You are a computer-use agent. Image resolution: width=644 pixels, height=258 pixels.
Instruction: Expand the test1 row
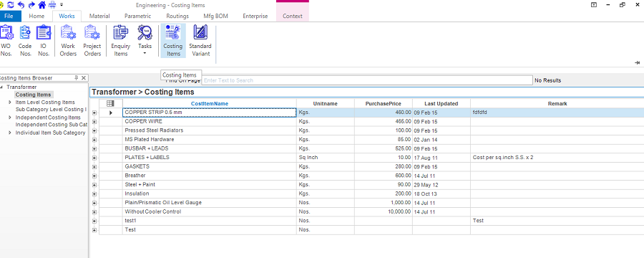point(94,221)
